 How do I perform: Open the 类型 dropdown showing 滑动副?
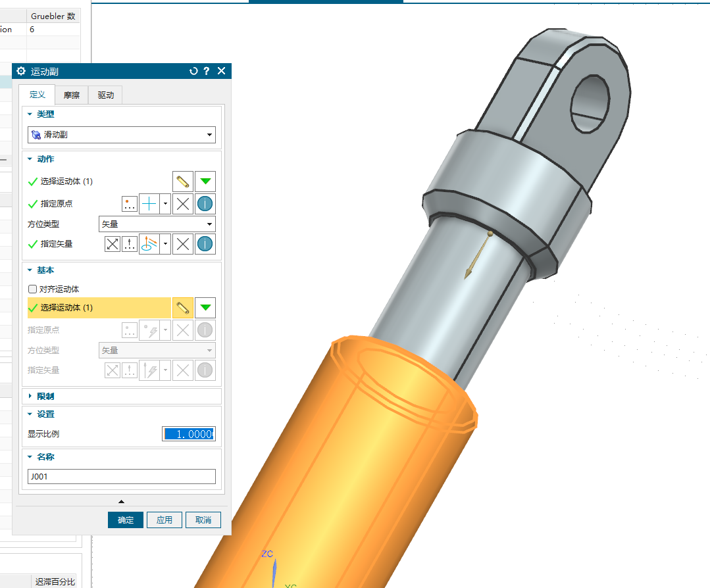coord(122,135)
